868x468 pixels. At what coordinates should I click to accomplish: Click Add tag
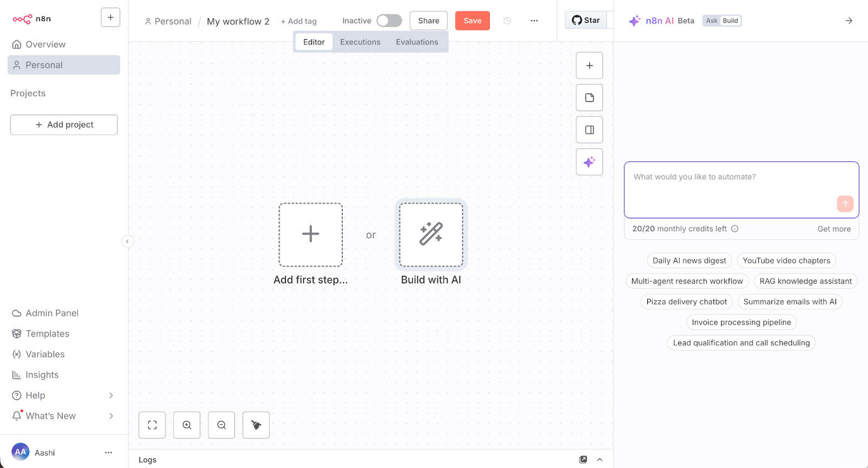click(x=299, y=21)
